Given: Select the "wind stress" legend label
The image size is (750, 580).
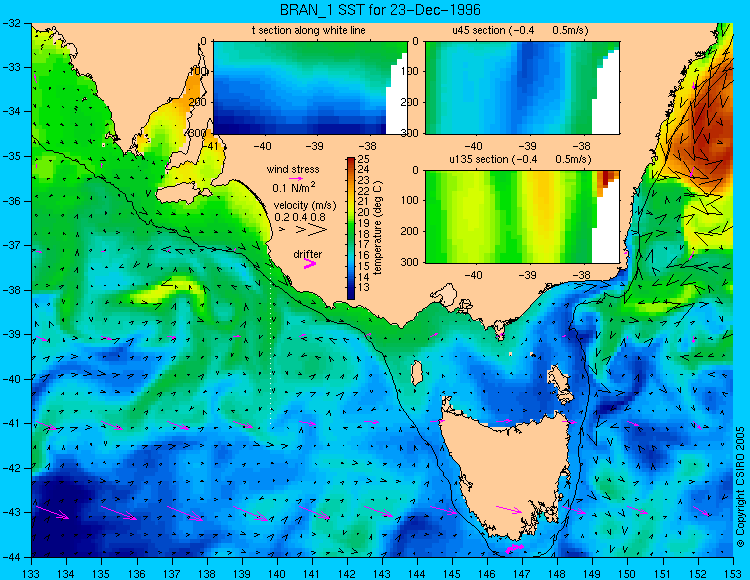Looking at the screenshot, I should point(293,169).
